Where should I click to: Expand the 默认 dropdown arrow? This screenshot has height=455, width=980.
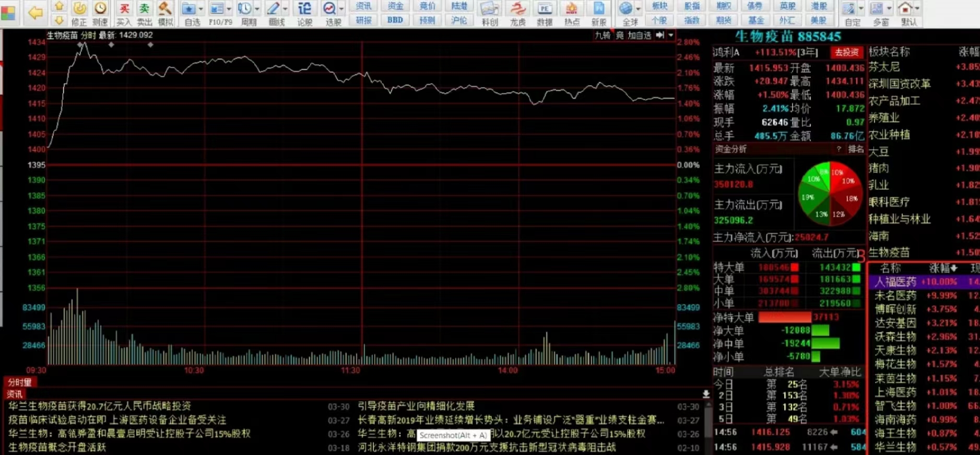pyautogui.click(x=917, y=9)
